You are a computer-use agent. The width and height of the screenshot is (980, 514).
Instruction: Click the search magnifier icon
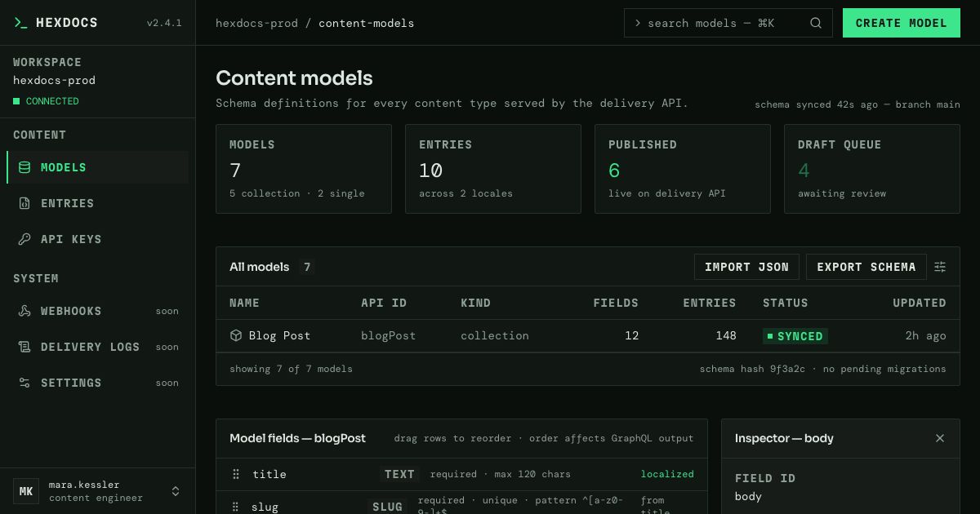tap(816, 23)
